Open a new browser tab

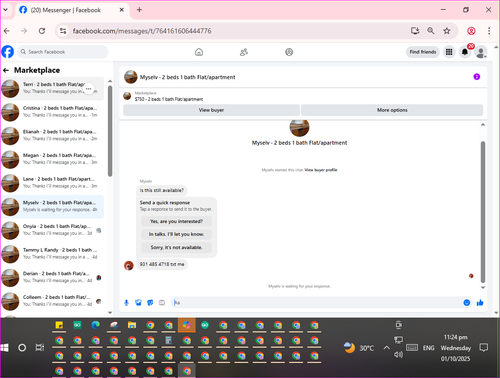pos(139,10)
